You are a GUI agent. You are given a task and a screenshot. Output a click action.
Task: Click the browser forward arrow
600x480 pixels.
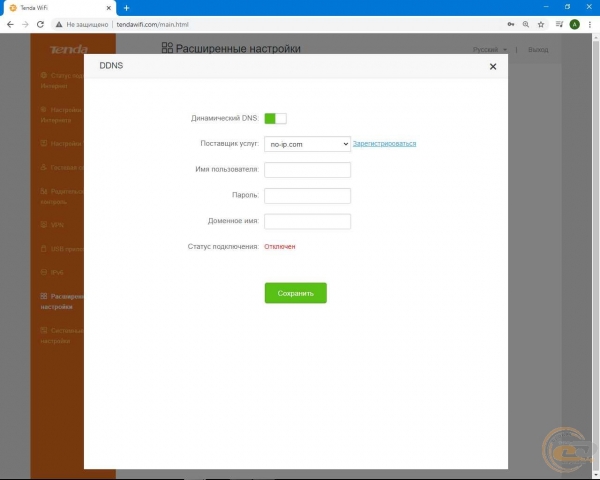[x=25, y=24]
